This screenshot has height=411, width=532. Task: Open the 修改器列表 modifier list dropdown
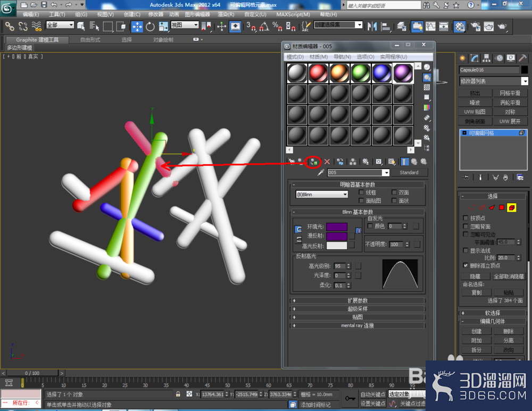click(494, 81)
